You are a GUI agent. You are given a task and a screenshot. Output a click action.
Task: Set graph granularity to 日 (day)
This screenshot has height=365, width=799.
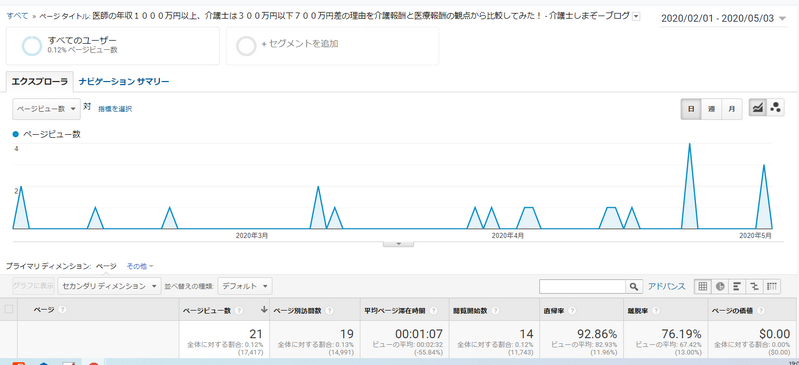[691, 109]
